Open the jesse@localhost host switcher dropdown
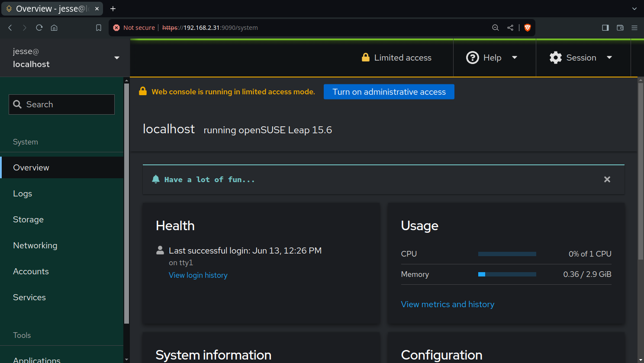Viewport: 644px width, 363px height. tap(65, 58)
